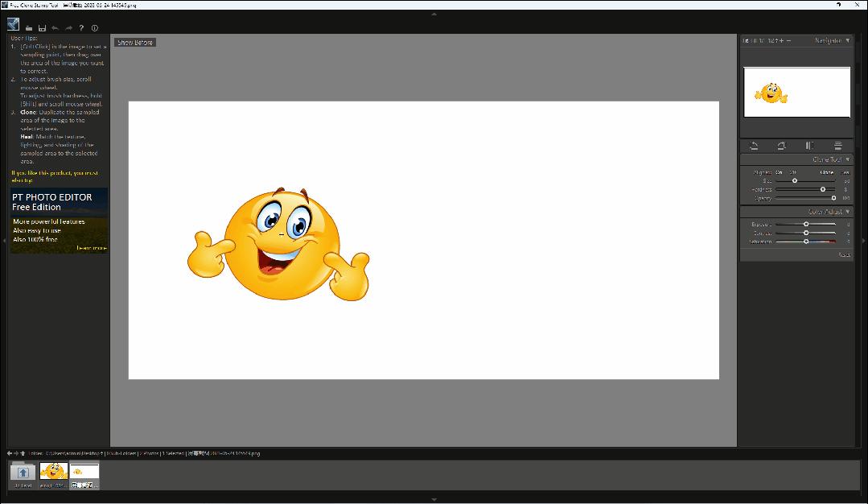
Task: Open the Up Level folder item
Action: click(23, 475)
